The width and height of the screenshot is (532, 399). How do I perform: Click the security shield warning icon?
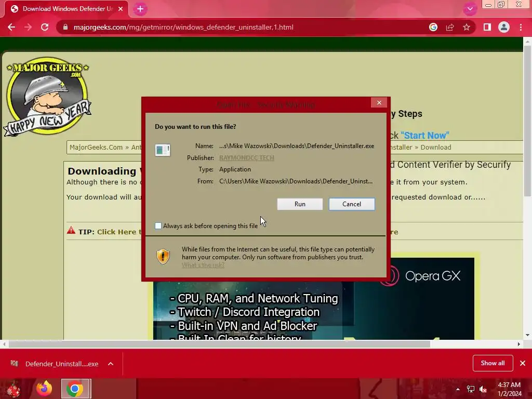163,256
